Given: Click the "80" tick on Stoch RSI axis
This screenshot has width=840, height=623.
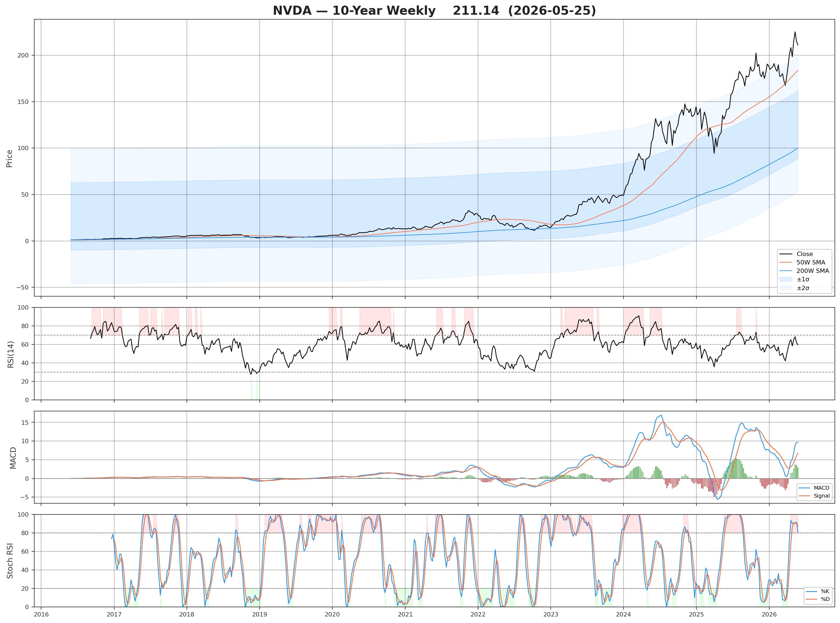Looking at the screenshot, I should 25,533.
